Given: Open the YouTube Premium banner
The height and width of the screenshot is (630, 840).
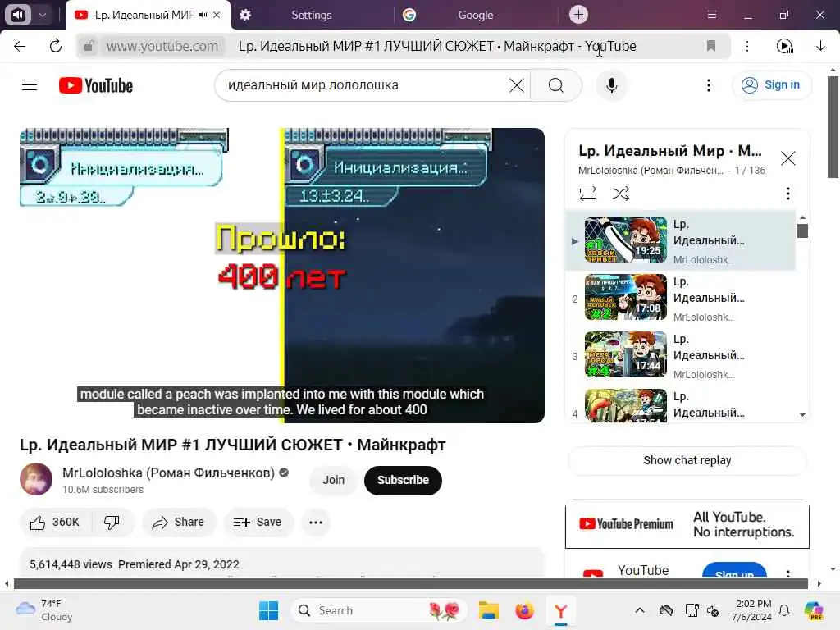Looking at the screenshot, I should click(x=687, y=524).
